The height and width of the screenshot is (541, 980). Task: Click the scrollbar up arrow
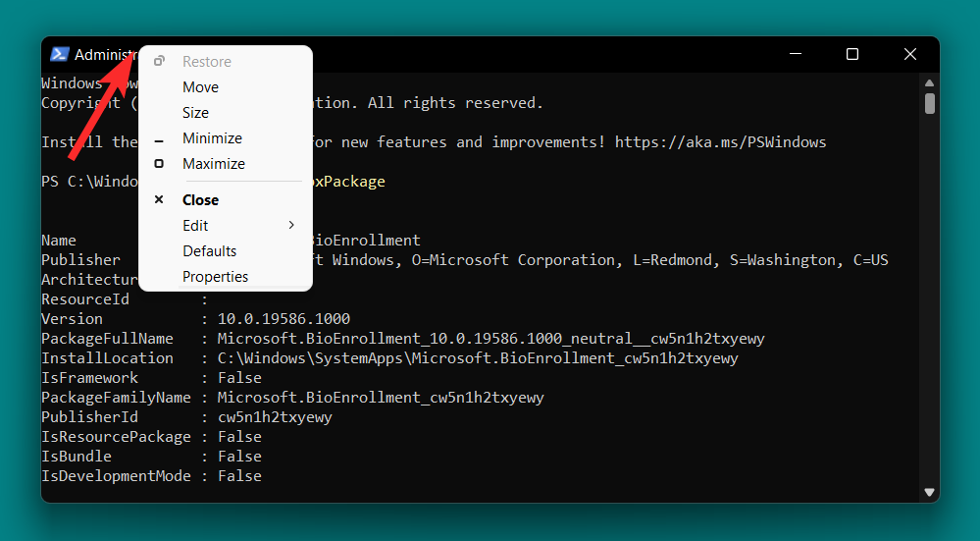click(929, 82)
